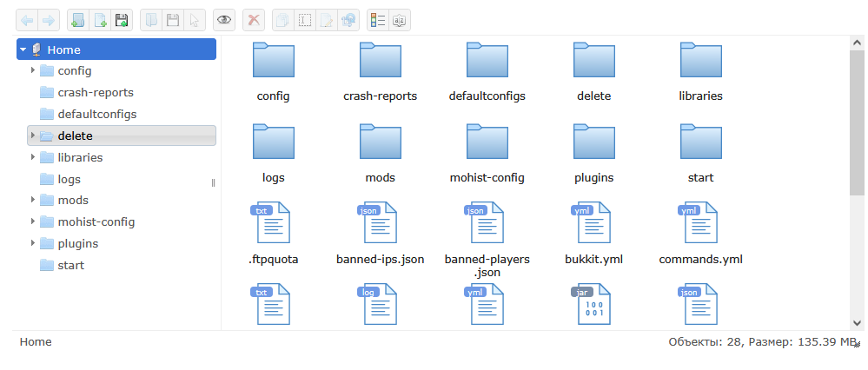Screen dimensions: 868x370
Task: Select the start folder icon in file pane
Action: pyautogui.click(x=701, y=142)
